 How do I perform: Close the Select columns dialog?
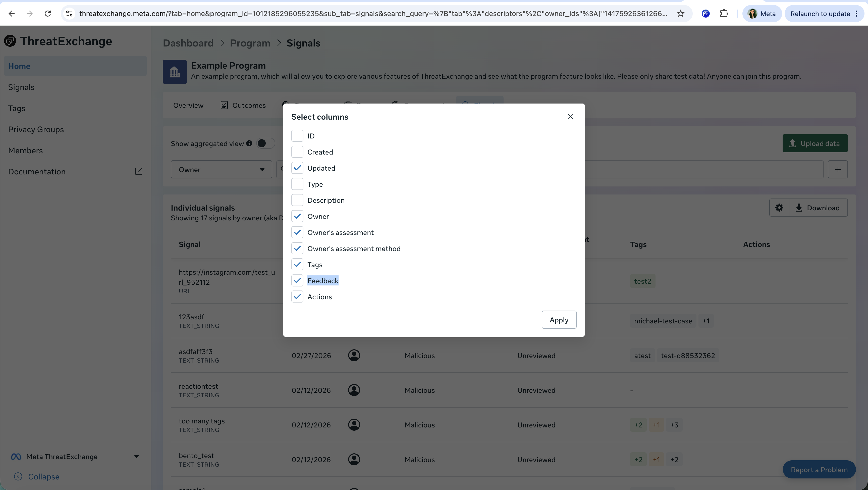coord(570,117)
